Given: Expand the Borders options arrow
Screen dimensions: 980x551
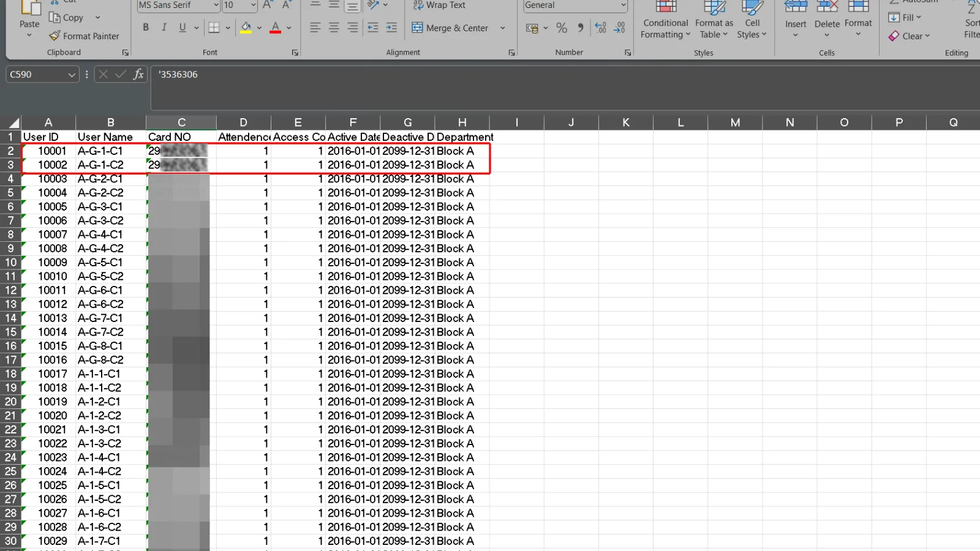Looking at the screenshot, I should pyautogui.click(x=228, y=28).
